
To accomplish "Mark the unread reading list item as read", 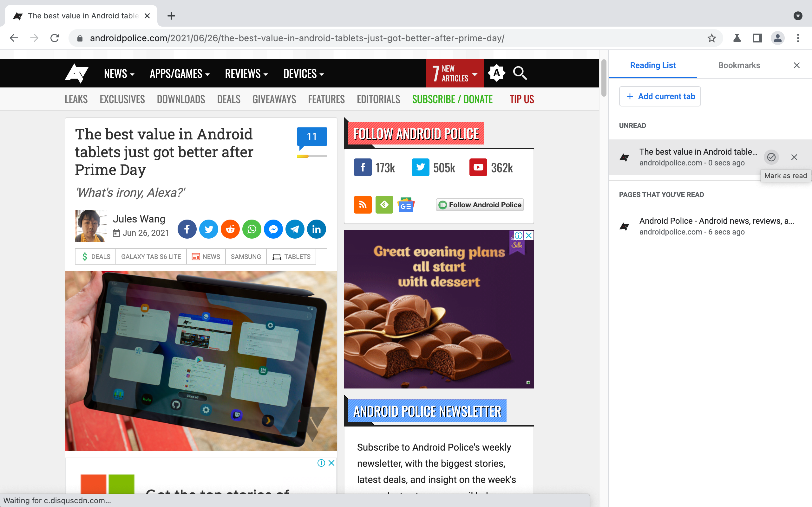I will coord(771,157).
